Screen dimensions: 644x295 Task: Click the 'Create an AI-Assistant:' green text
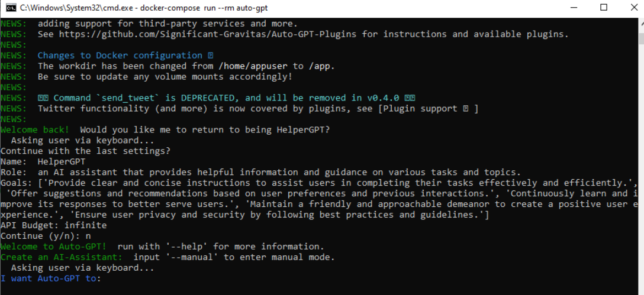61,257
